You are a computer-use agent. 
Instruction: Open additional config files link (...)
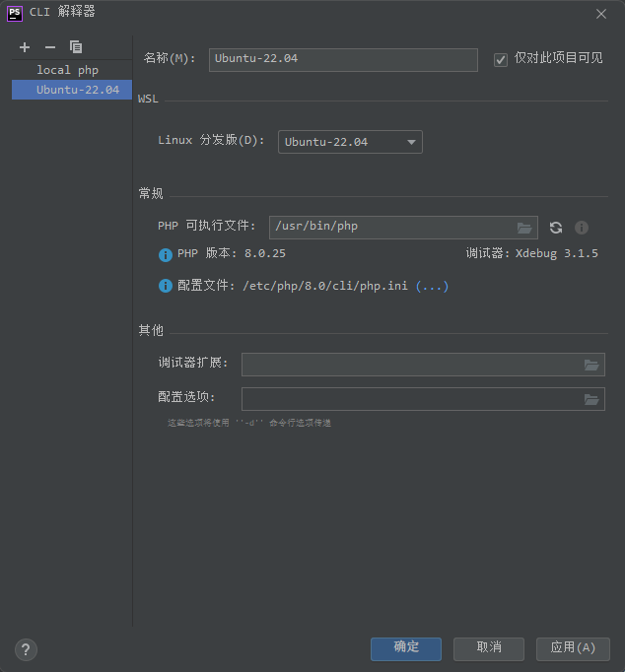432,286
